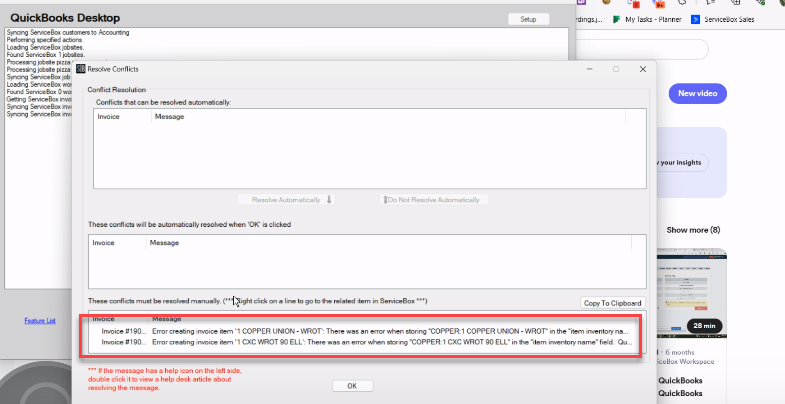This screenshot has height=404, width=785.
Task: Click the green Planner bookmark icon
Action: [616, 20]
